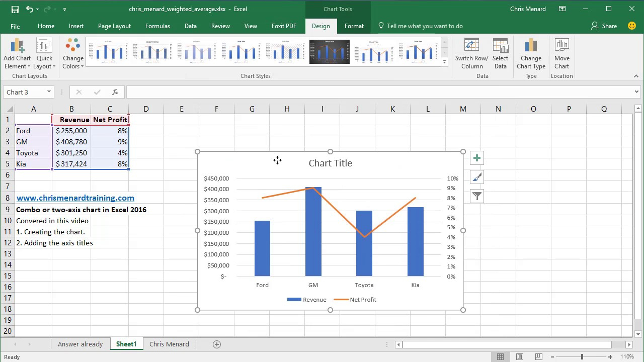This screenshot has width=644, height=362.
Task: Open the Add Chart Element dropdown
Action: click(x=17, y=53)
